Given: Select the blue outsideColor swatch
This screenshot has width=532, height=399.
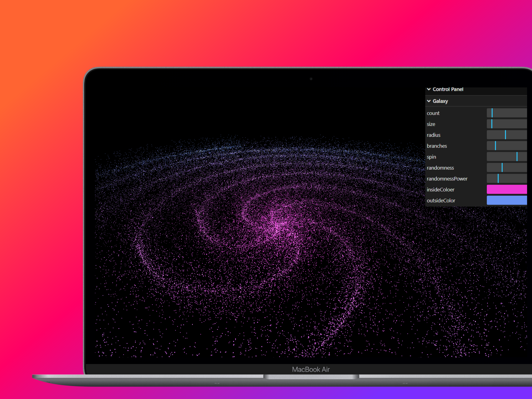Looking at the screenshot, I should coord(507,200).
